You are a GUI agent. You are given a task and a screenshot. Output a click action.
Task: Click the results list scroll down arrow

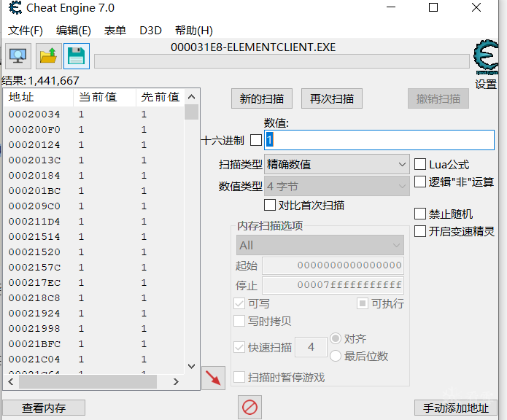tap(191, 366)
